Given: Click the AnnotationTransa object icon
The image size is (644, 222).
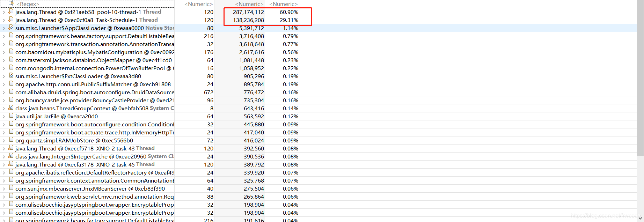Looking at the screenshot, I should click(11, 44).
